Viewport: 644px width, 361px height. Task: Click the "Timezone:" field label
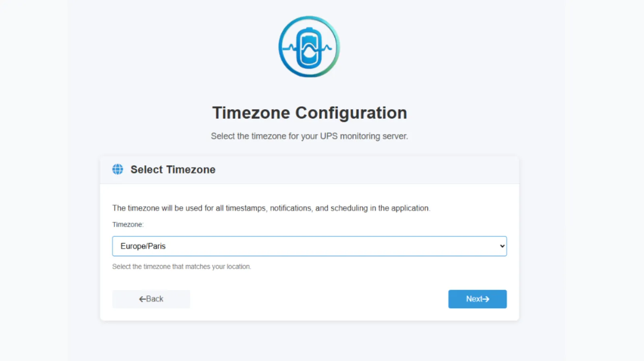[x=128, y=224]
